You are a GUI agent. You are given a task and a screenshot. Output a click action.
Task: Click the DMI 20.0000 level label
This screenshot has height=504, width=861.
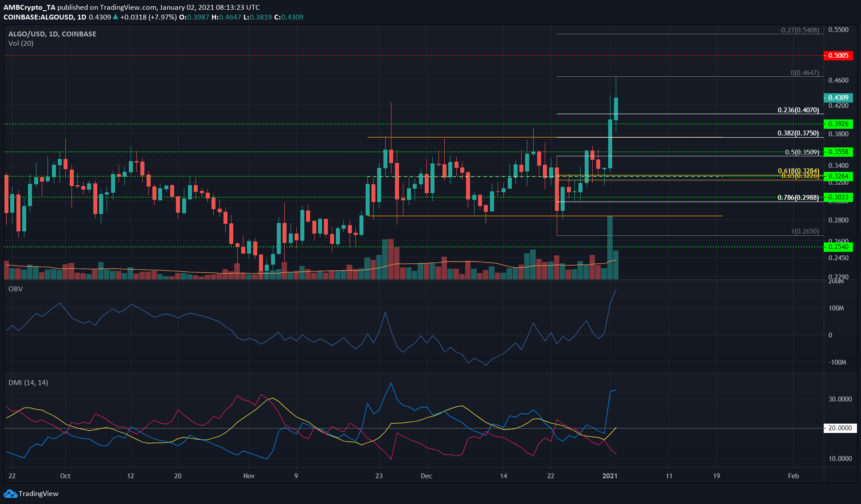click(x=840, y=428)
